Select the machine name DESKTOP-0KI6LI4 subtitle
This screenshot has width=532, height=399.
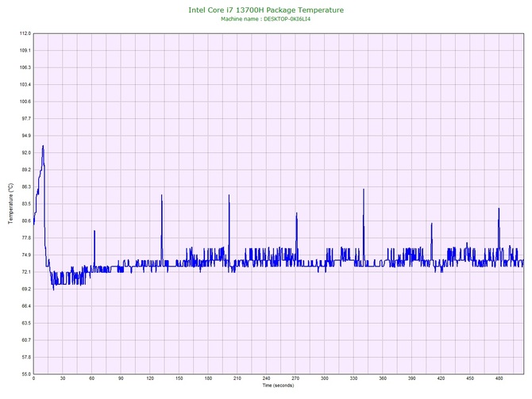point(266,19)
